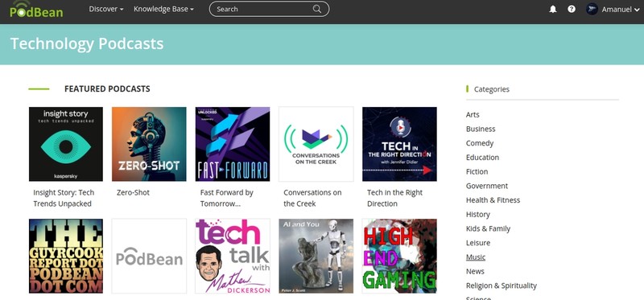Open Fast Forward by Tomorrow podcast cover

233,144
